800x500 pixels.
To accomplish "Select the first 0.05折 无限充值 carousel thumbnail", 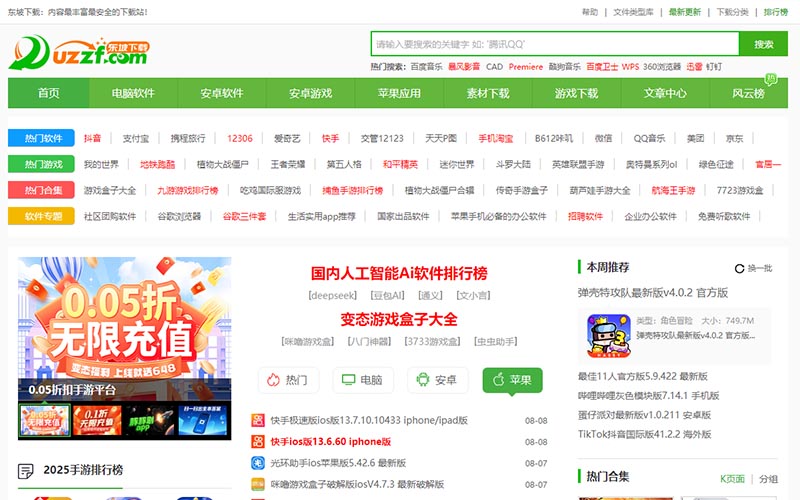I will (44, 420).
